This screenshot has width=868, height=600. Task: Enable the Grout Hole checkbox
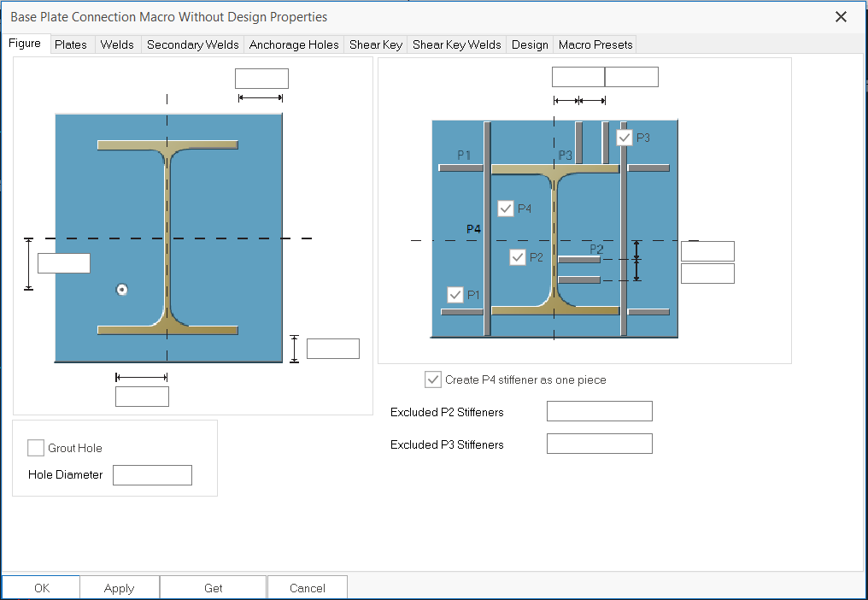tap(36, 448)
